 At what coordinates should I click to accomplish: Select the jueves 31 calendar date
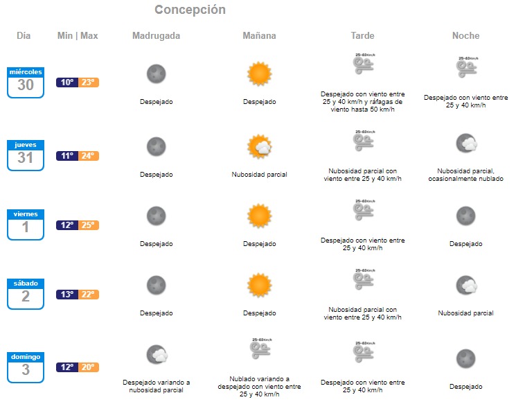pyautogui.click(x=26, y=155)
